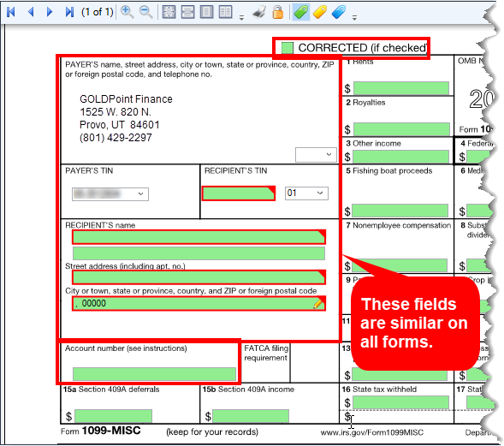Click the blue tag icon
Image resolution: width=504 pixels, height=446 pixels.
pos(339,12)
